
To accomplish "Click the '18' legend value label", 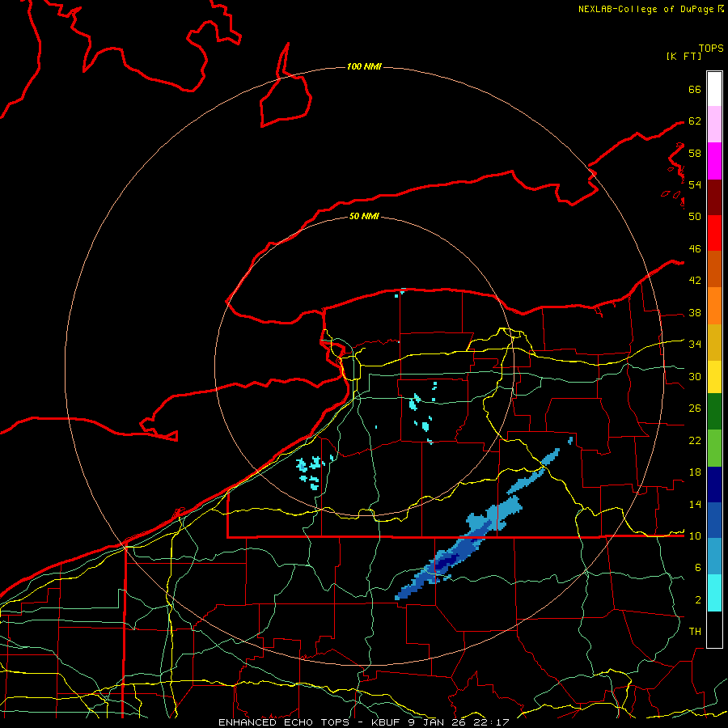I will [x=695, y=472].
